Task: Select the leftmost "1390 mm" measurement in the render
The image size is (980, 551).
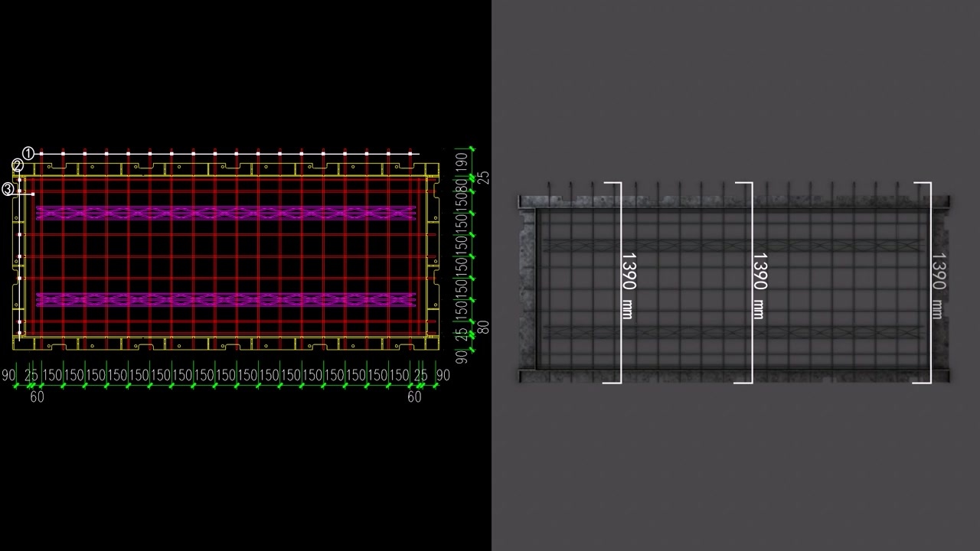Action: (628, 285)
